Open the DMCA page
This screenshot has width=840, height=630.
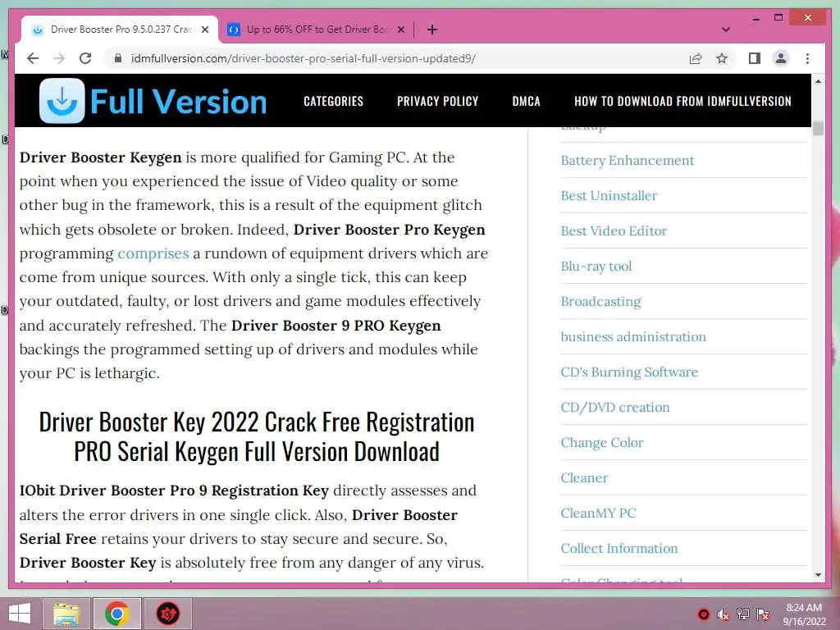526,101
